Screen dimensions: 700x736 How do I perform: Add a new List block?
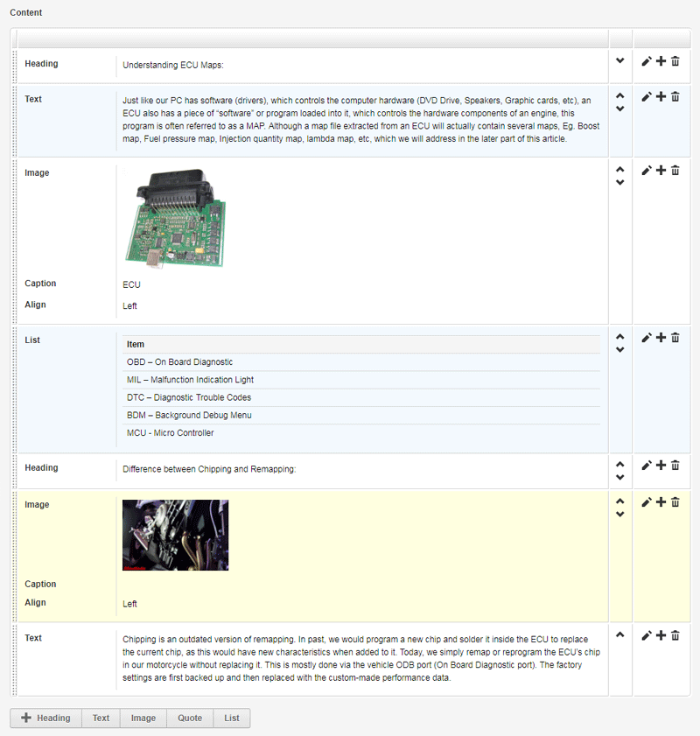click(232, 718)
